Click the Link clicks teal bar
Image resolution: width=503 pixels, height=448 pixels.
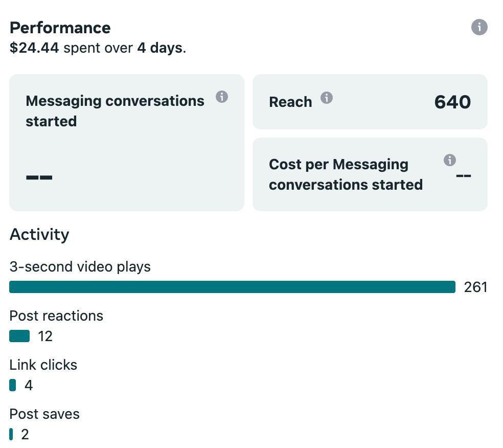click(x=13, y=385)
